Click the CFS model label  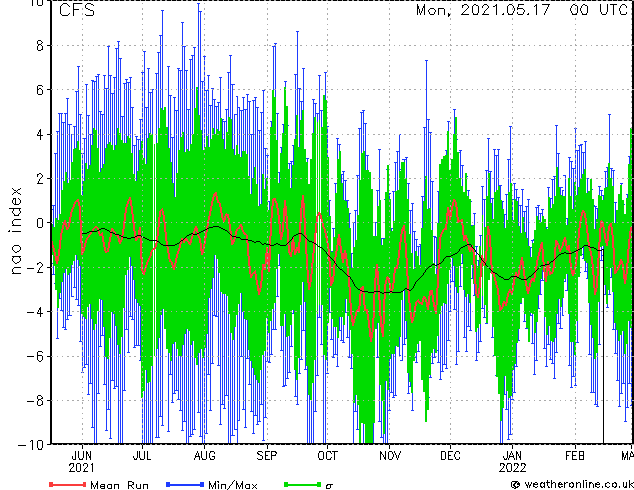coord(77,10)
